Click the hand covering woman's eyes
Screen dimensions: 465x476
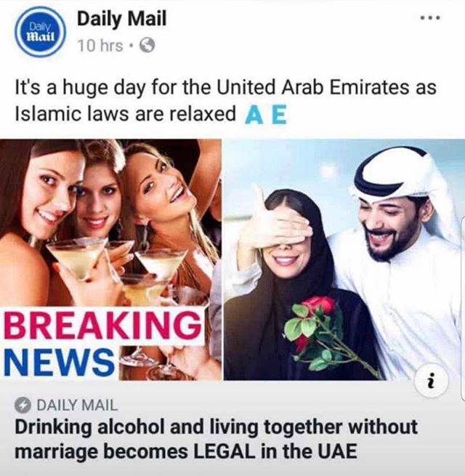click(x=278, y=226)
